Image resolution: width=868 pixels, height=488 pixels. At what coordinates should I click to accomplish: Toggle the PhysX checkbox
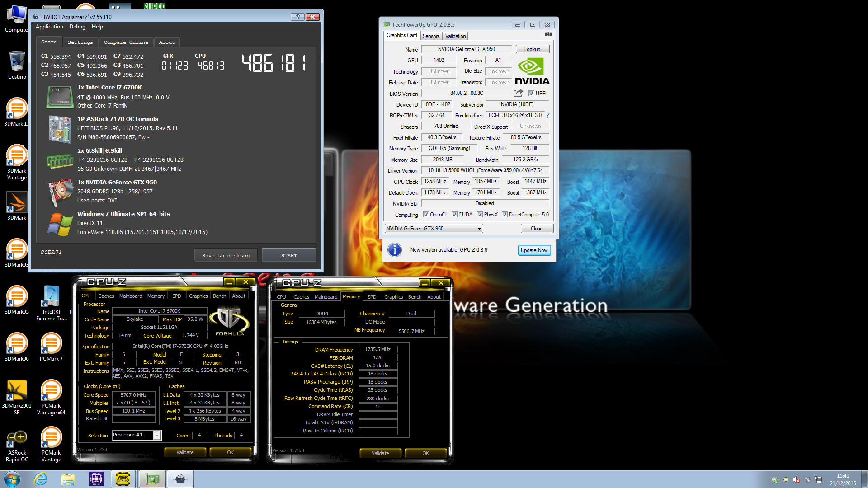(480, 215)
